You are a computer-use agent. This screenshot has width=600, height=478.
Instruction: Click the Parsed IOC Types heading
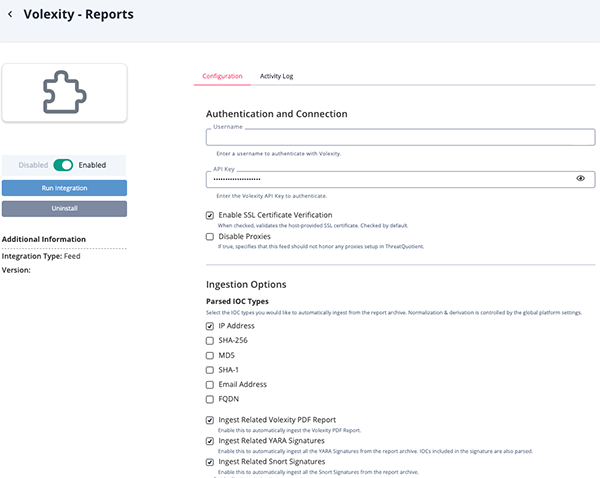(237, 301)
